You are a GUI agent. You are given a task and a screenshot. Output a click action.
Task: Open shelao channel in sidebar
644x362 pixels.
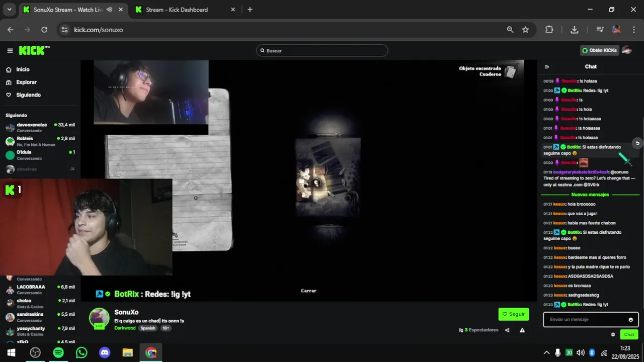pyautogui.click(x=40, y=303)
